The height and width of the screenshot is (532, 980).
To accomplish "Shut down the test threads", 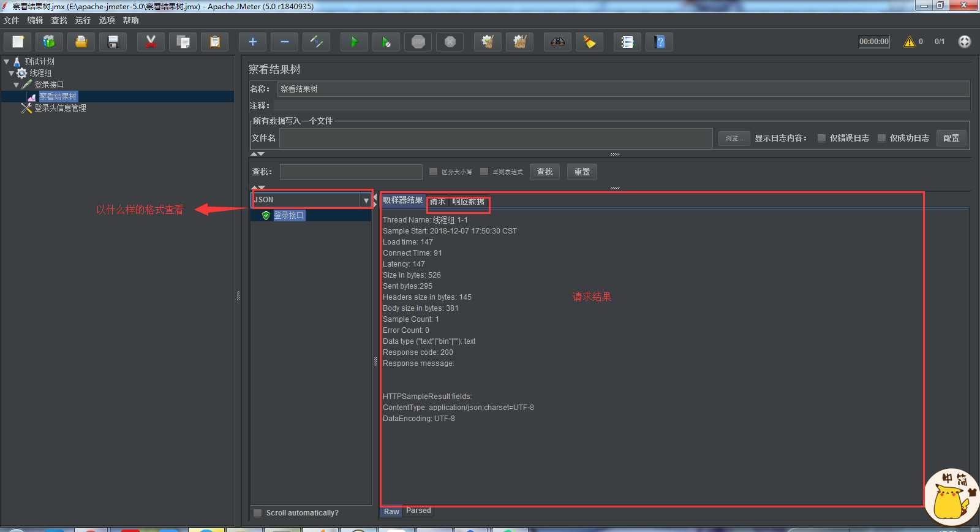I will click(x=450, y=42).
